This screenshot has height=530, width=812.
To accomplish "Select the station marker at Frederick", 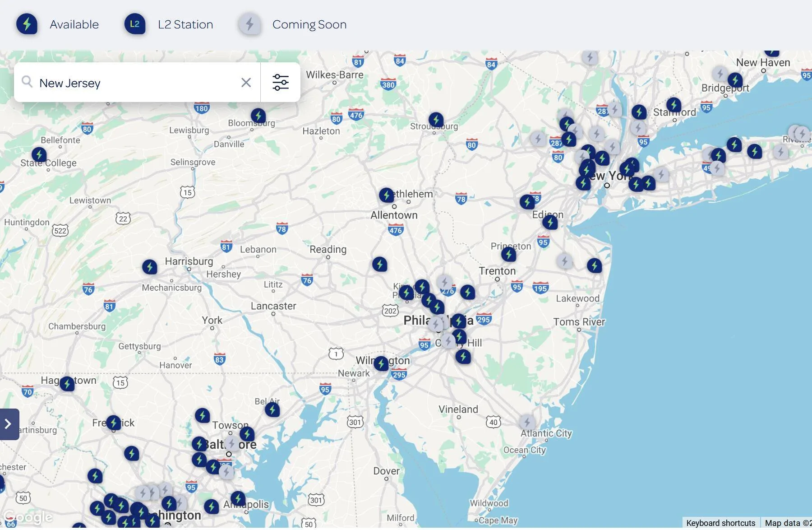I will [x=113, y=423].
